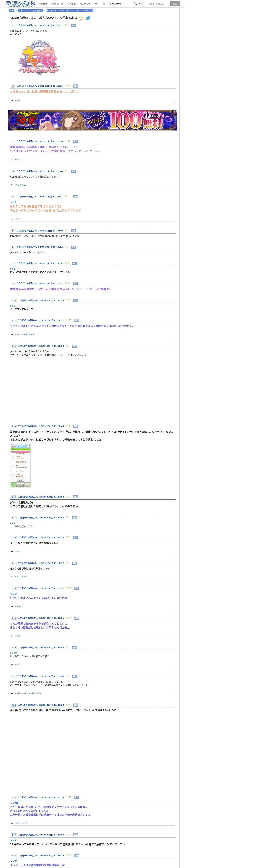Click the reply arrow icon under post 3
This screenshot has width=262, height=868.
point(12,160)
